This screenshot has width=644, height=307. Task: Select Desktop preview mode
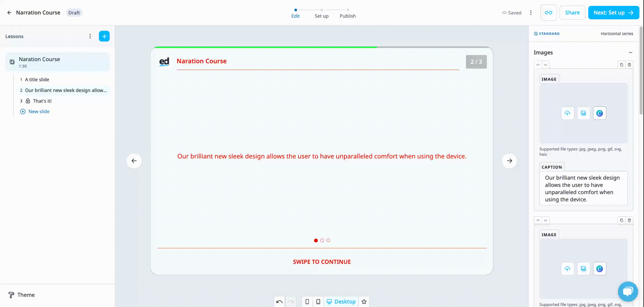point(341,302)
